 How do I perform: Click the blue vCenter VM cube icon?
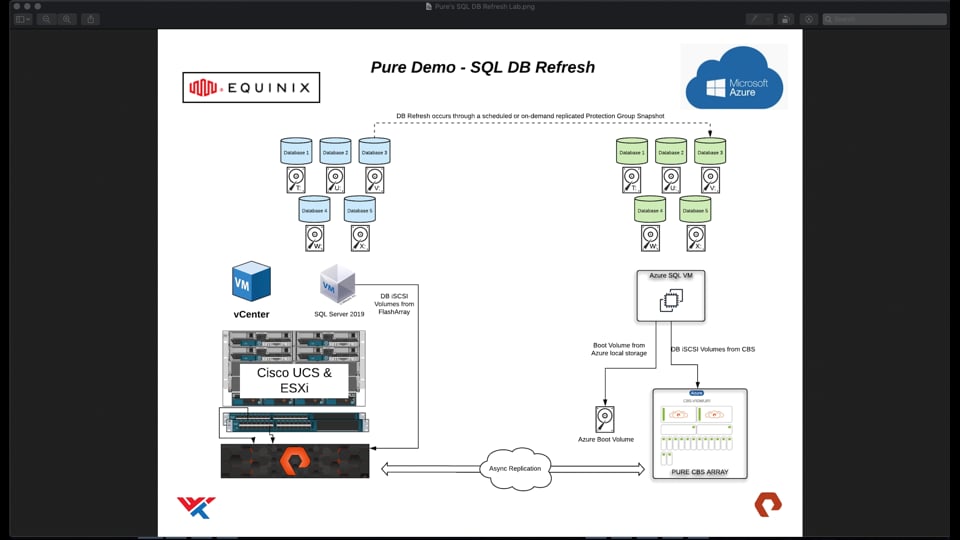251,282
